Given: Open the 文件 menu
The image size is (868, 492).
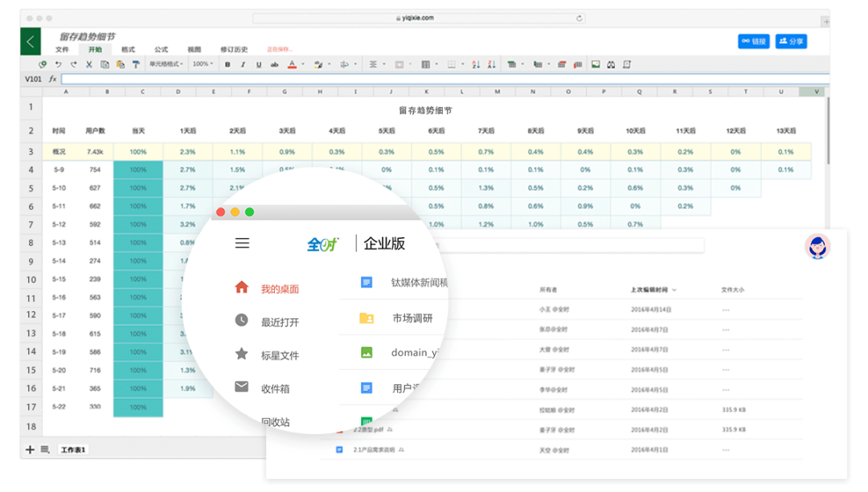Looking at the screenshot, I should tap(62, 50).
